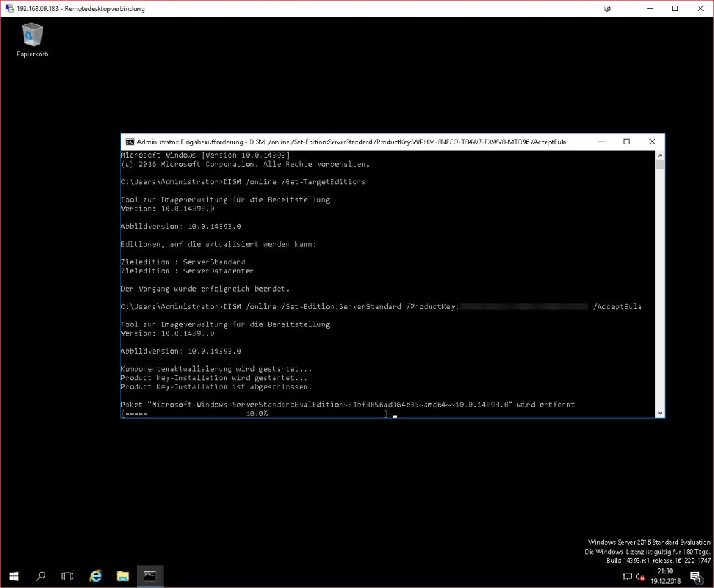Image resolution: width=714 pixels, height=588 pixels.
Task: Click the 'Paket Microsoft-Windows-ServerStandardEvalEdition' line
Action: pos(347,405)
